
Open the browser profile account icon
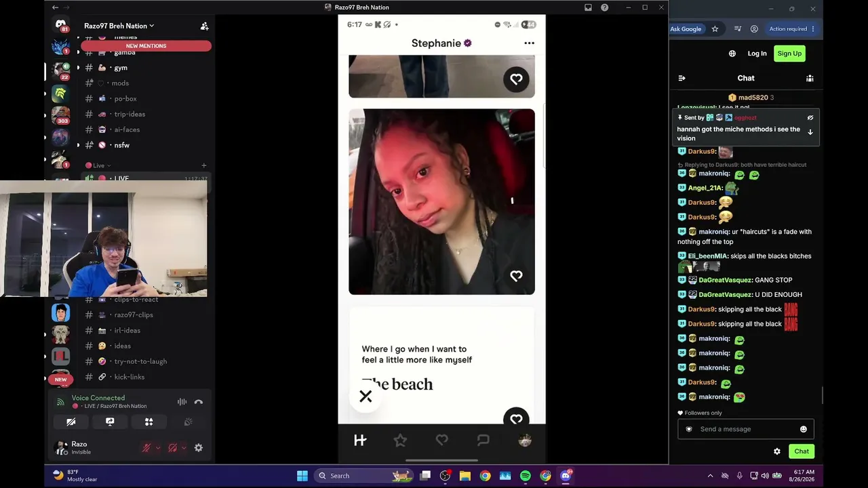click(754, 29)
